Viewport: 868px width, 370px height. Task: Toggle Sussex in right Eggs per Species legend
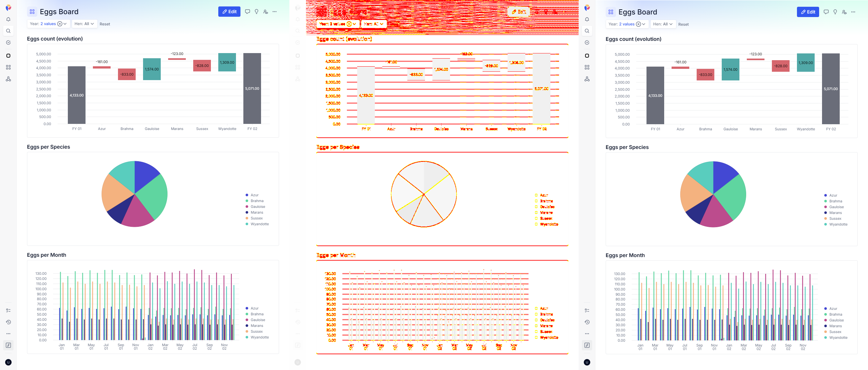click(833, 218)
